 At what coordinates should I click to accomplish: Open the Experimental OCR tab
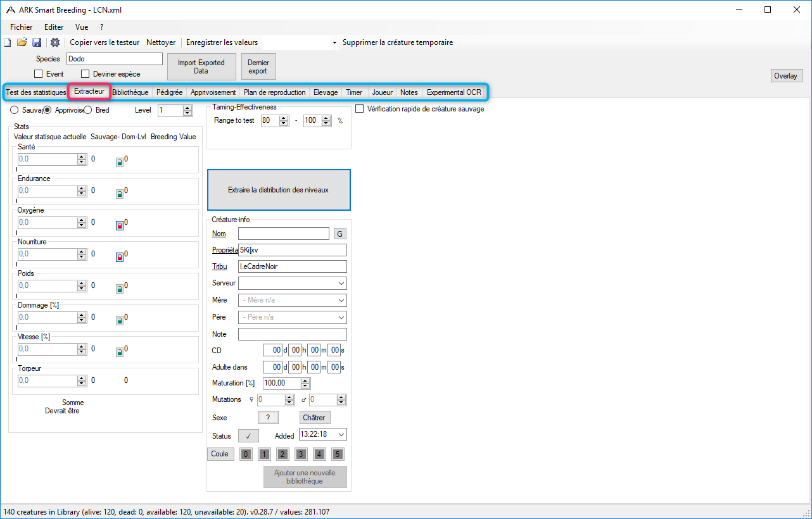pyautogui.click(x=454, y=92)
